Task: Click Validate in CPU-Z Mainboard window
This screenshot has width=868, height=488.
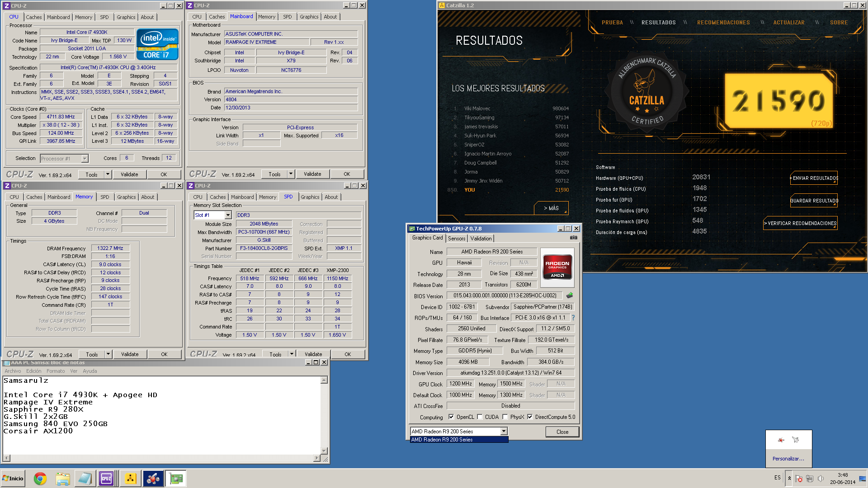Action: pos(312,174)
